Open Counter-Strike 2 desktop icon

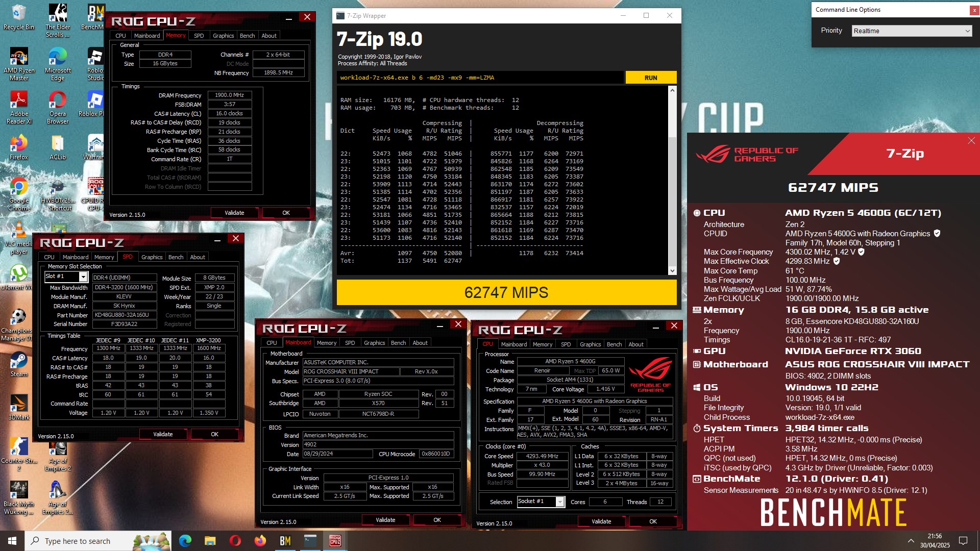19,454
